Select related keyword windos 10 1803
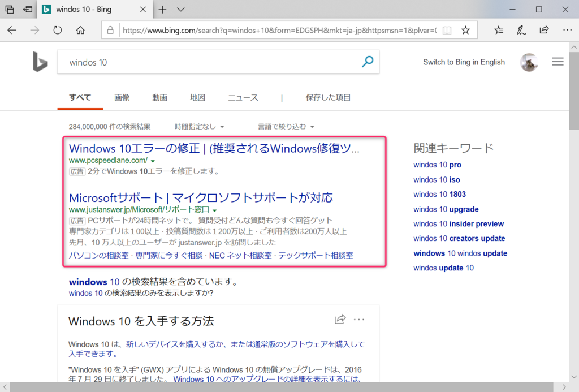Image resolution: width=579 pixels, height=392 pixels. click(x=439, y=195)
